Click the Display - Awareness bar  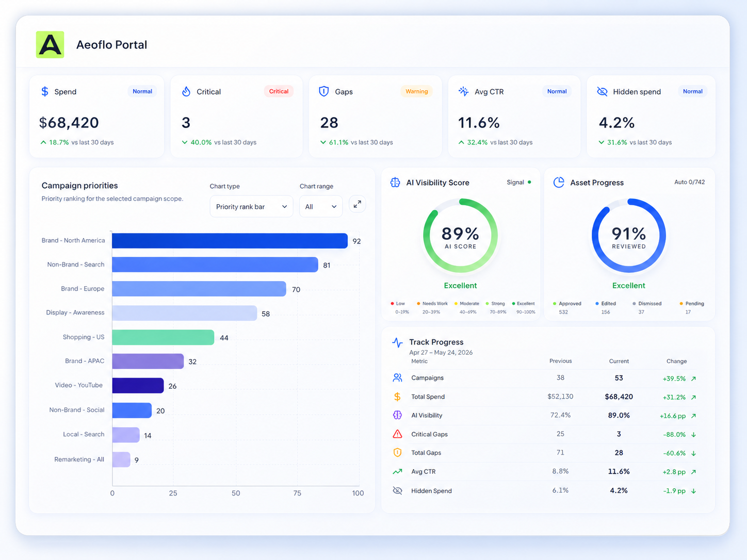pos(185,313)
